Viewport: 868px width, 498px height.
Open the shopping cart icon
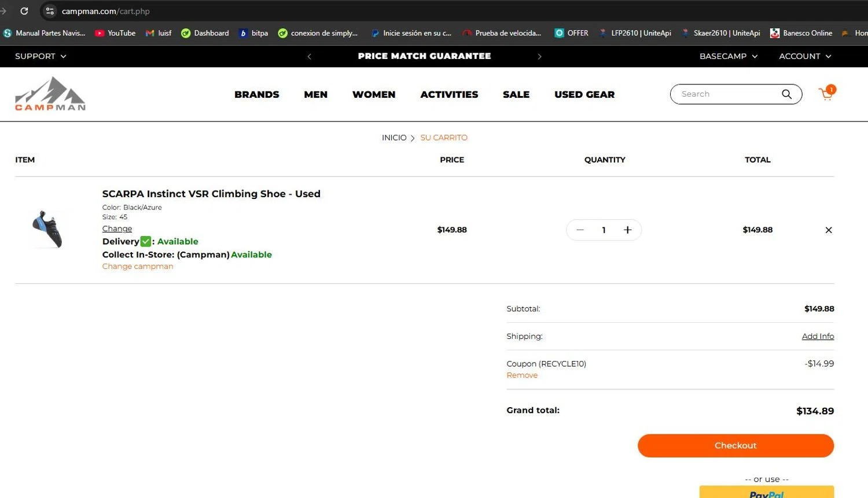[x=827, y=94]
